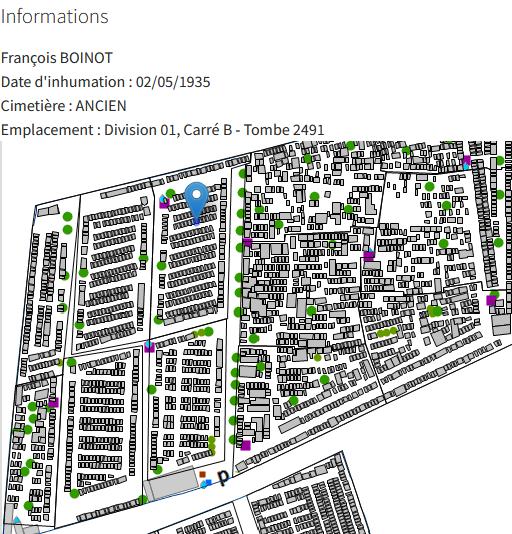The width and height of the screenshot is (512, 534).
Task: Click the blue marker below the orange square
Action: point(206,483)
